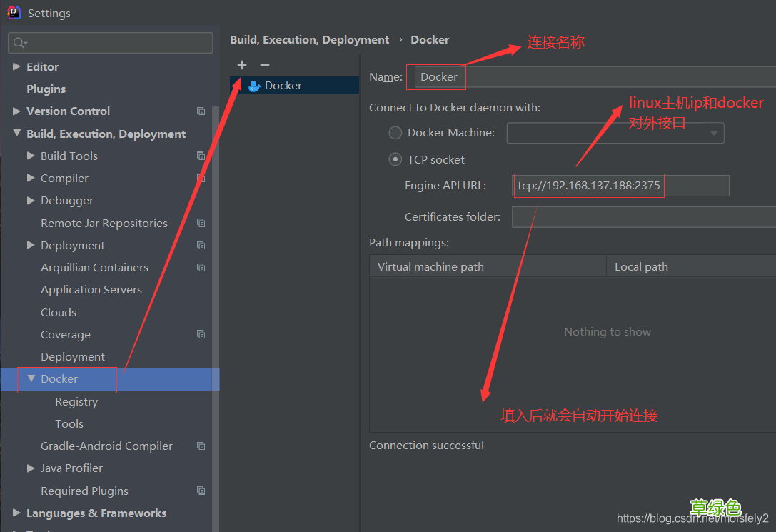The image size is (776, 532).
Task: Click the project-level icon beside Version Control
Action: (x=201, y=111)
